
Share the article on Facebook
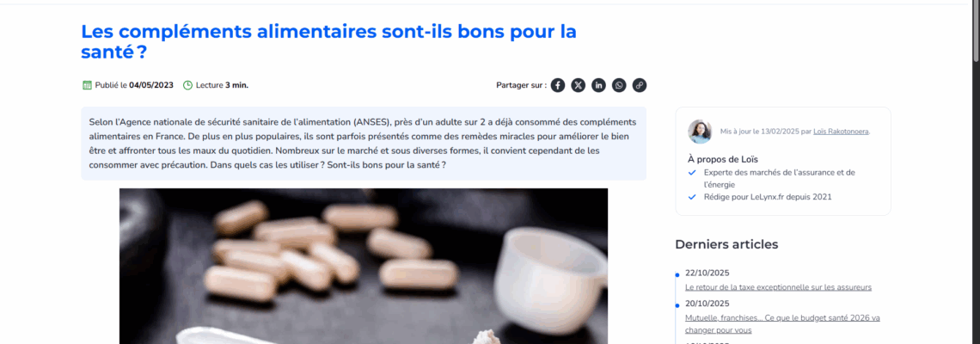(x=558, y=85)
